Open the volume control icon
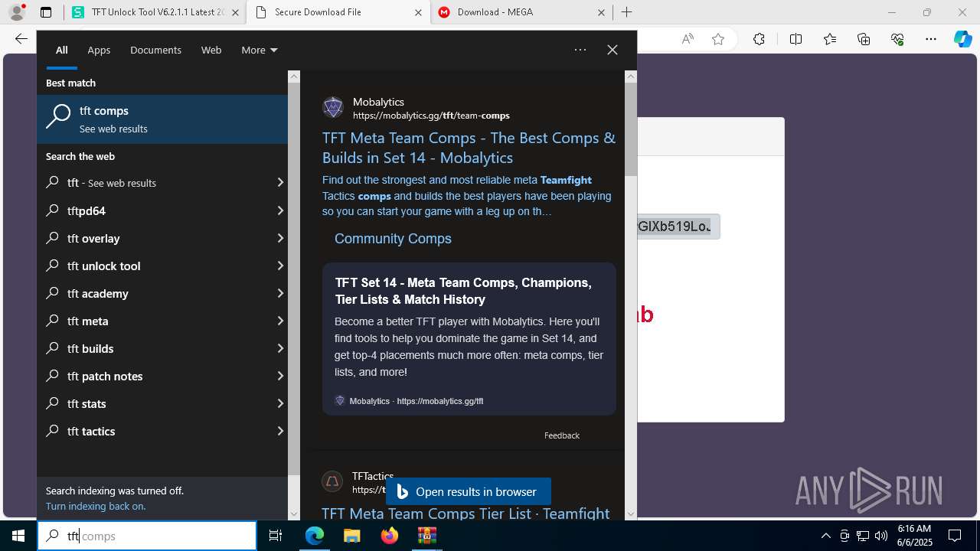The image size is (980, 551). [881, 536]
